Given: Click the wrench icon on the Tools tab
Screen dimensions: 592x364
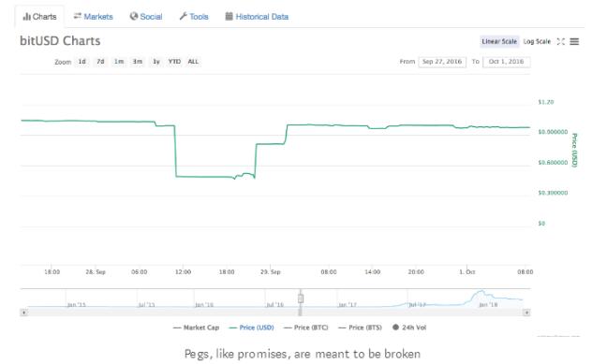Looking at the screenshot, I should (x=183, y=16).
